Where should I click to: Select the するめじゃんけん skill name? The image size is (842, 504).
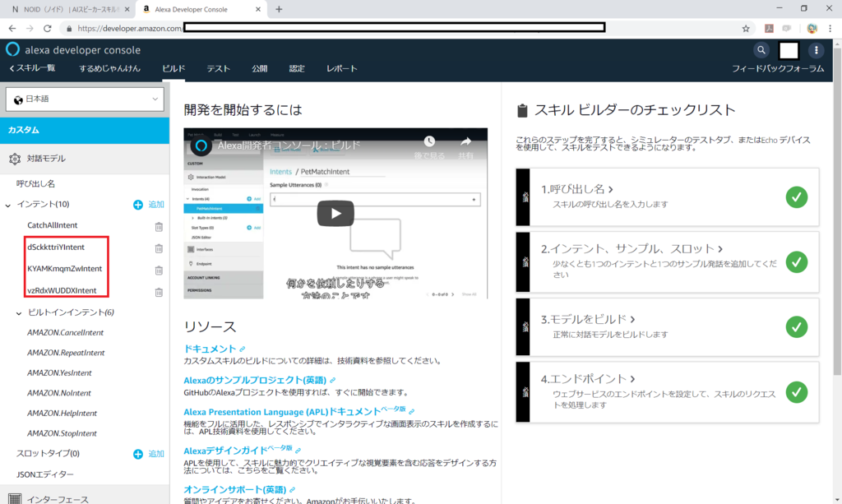coord(109,69)
